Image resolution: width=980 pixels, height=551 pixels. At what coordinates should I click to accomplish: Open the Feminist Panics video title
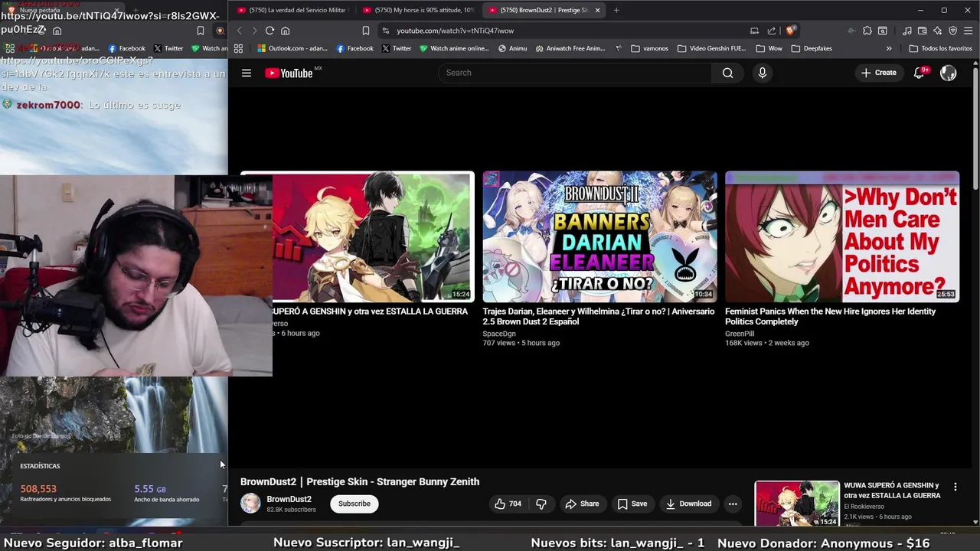coord(830,316)
